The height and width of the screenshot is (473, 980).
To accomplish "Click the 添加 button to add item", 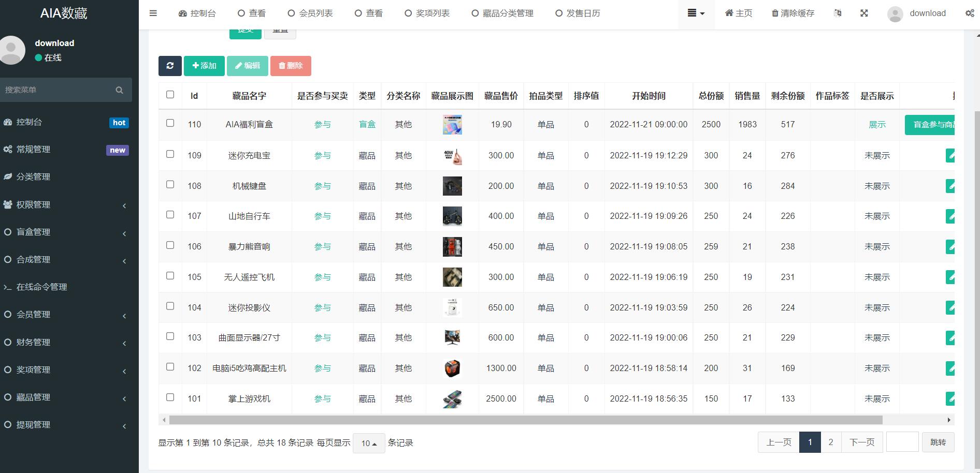I will pos(204,66).
